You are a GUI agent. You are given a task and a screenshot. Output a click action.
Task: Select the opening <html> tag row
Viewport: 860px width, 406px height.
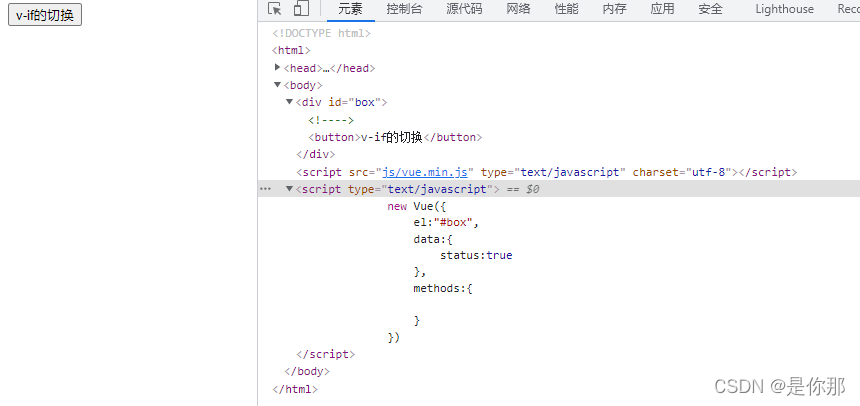[x=291, y=50]
